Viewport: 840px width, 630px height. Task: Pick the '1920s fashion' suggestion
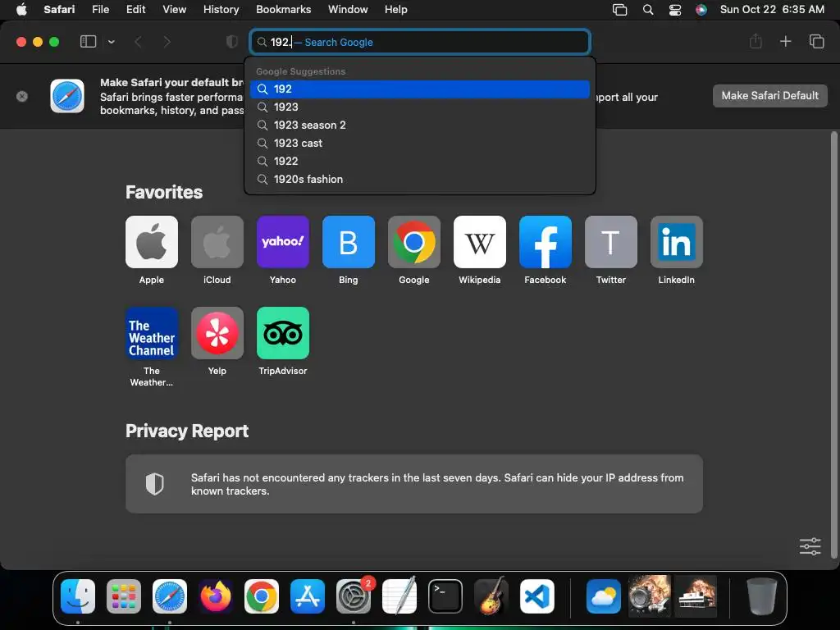(420, 180)
